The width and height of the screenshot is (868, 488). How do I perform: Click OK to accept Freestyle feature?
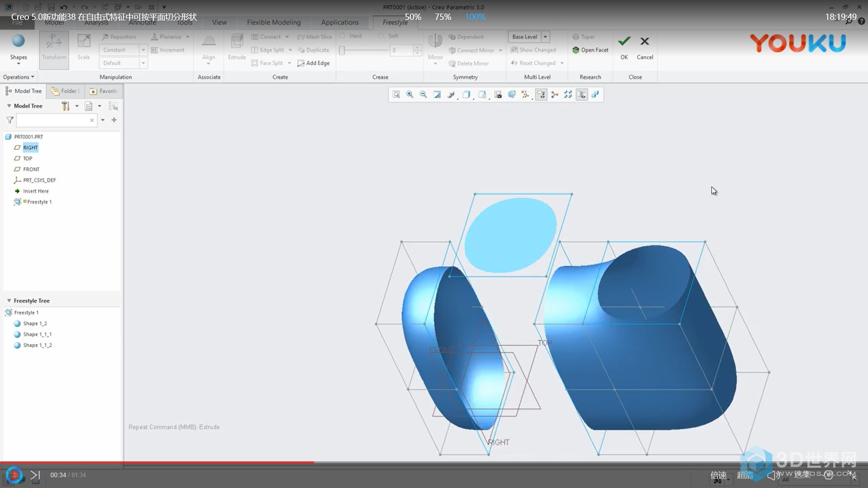point(624,47)
